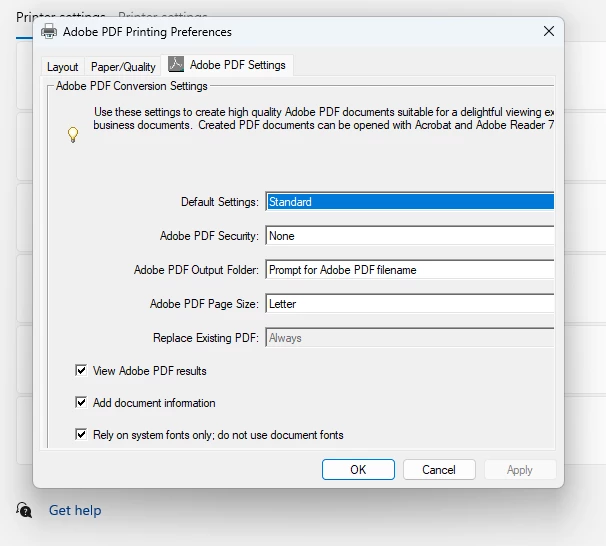Open the Get help link
The height and width of the screenshot is (546, 606).
tap(75, 510)
